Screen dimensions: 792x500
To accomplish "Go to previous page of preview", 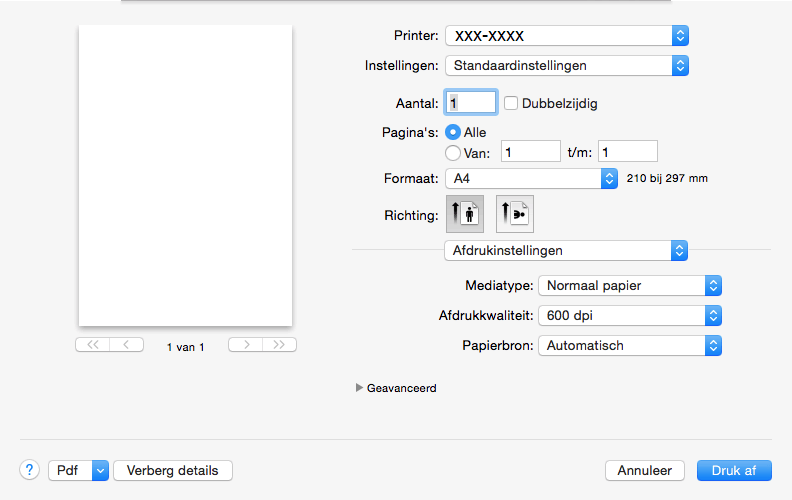I will tap(127, 344).
